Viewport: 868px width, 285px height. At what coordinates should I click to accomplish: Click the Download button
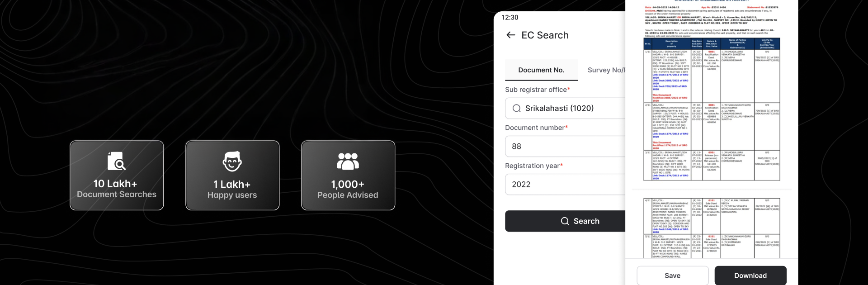[x=750, y=275]
